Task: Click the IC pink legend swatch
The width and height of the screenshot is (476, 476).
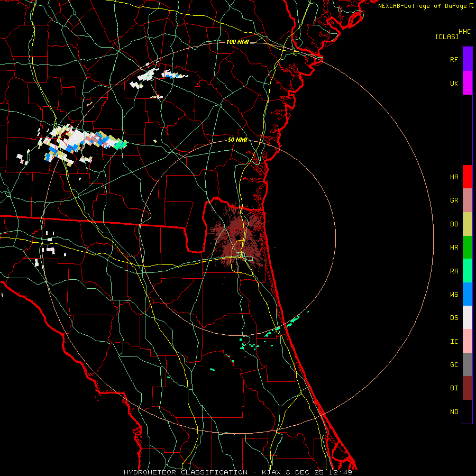Action: 467,341
